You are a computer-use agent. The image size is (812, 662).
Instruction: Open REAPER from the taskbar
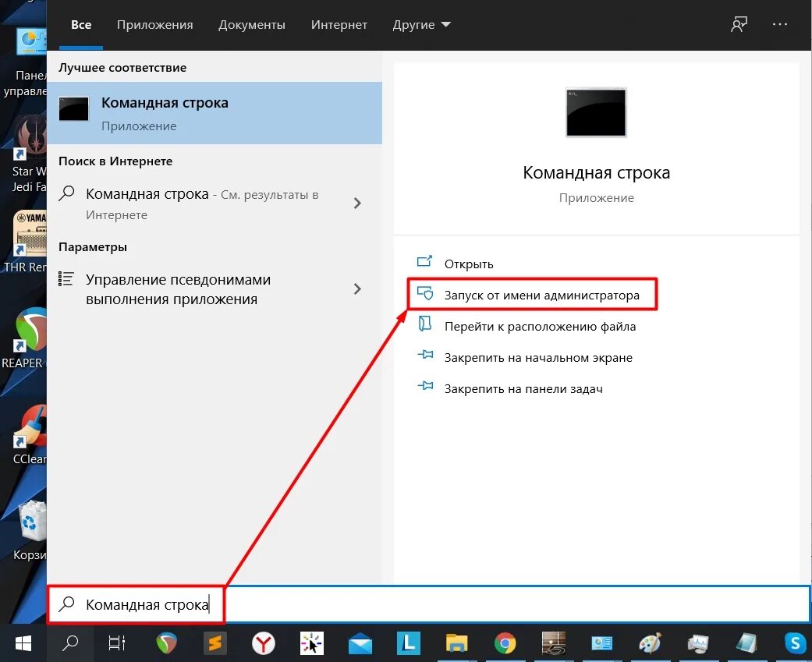(x=166, y=643)
